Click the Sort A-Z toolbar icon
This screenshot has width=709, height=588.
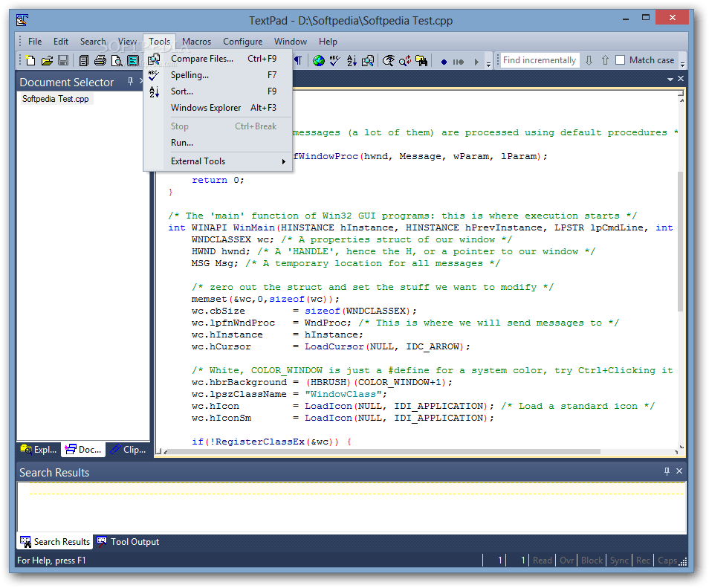[x=352, y=60]
